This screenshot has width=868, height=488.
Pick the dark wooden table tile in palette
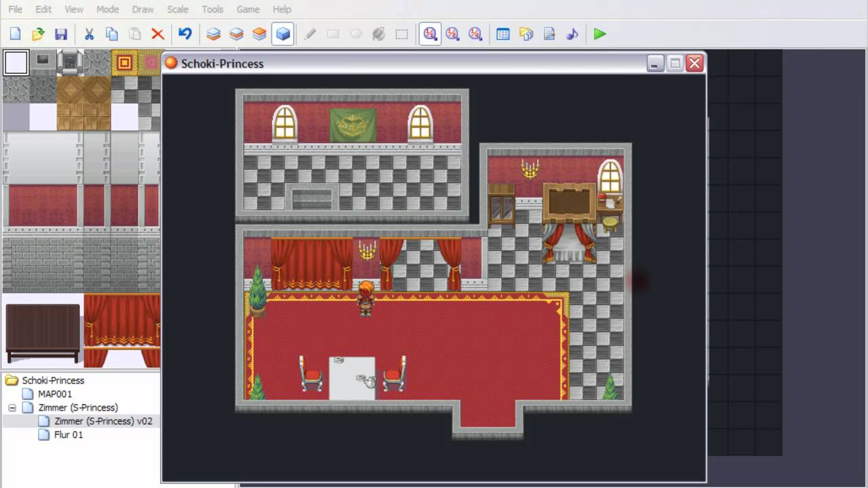click(43, 333)
